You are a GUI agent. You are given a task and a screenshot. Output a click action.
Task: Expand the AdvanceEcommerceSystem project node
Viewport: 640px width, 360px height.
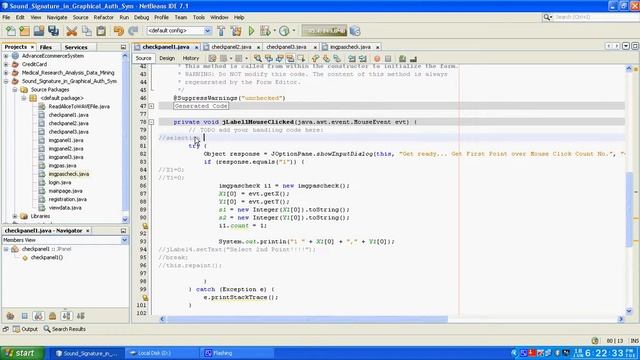pyautogui.click(x=6, y=56)
